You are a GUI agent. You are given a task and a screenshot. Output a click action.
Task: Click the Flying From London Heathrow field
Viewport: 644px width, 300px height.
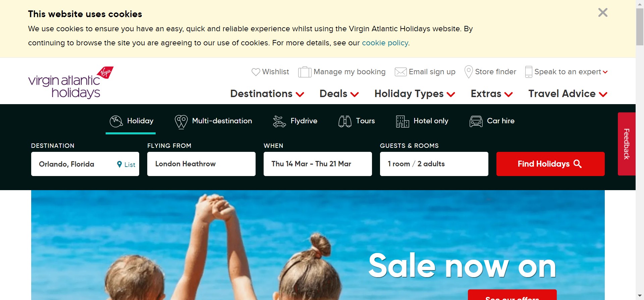click(201, 164)
